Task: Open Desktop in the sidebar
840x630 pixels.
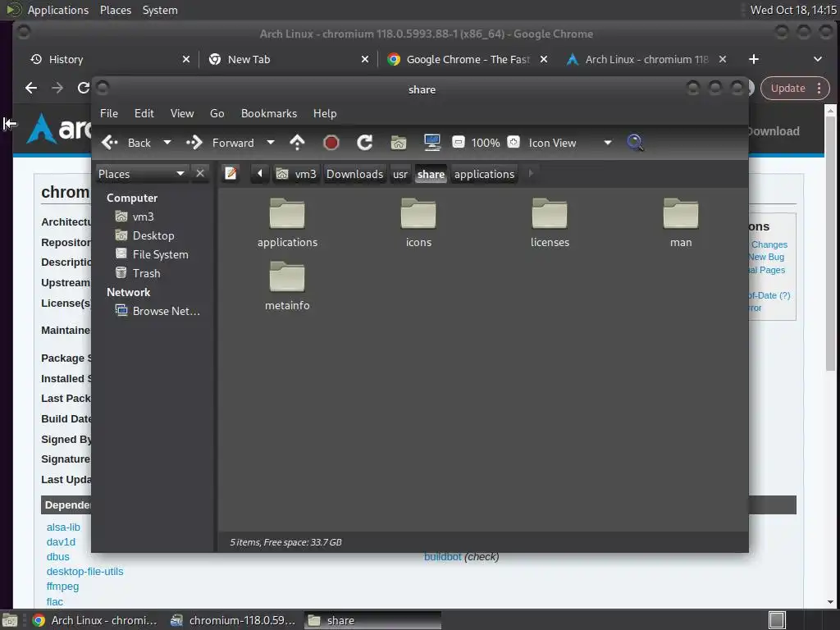Action: click(144, 235)
